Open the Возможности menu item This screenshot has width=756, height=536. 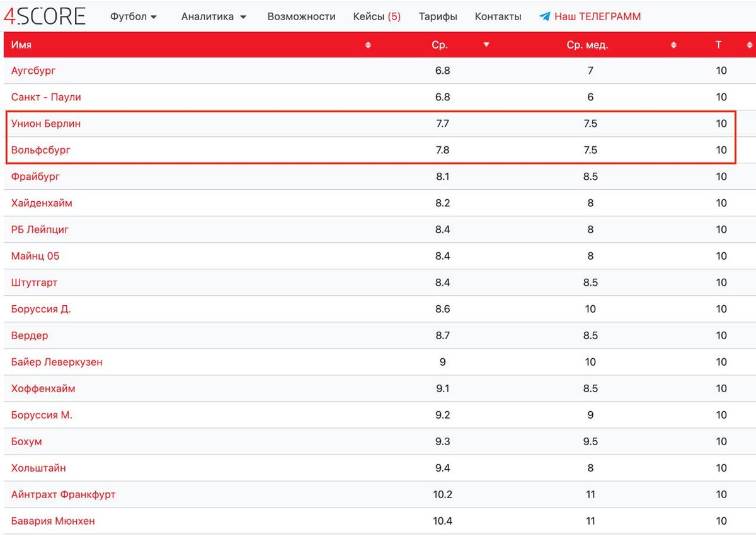[301, 16]
